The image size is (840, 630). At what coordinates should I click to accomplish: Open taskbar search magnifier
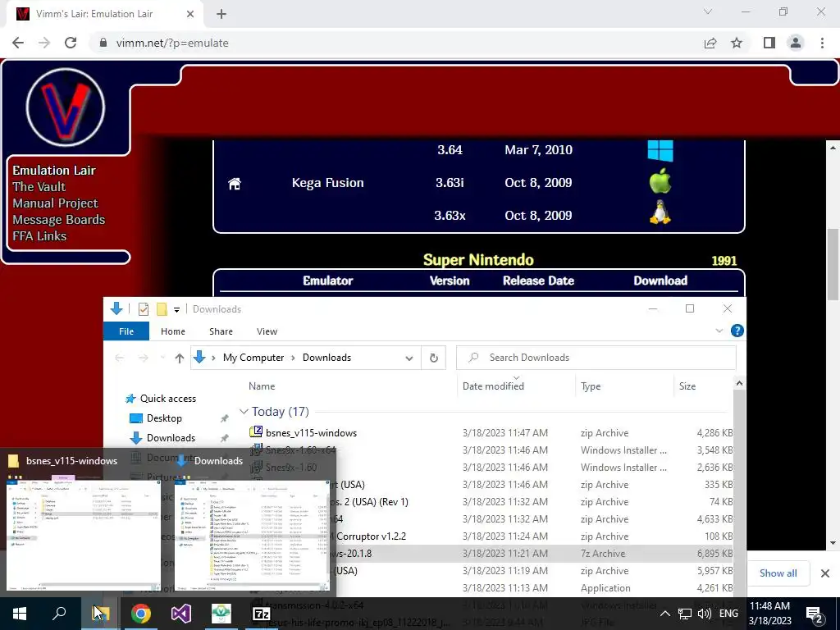[x=59, y=614]
